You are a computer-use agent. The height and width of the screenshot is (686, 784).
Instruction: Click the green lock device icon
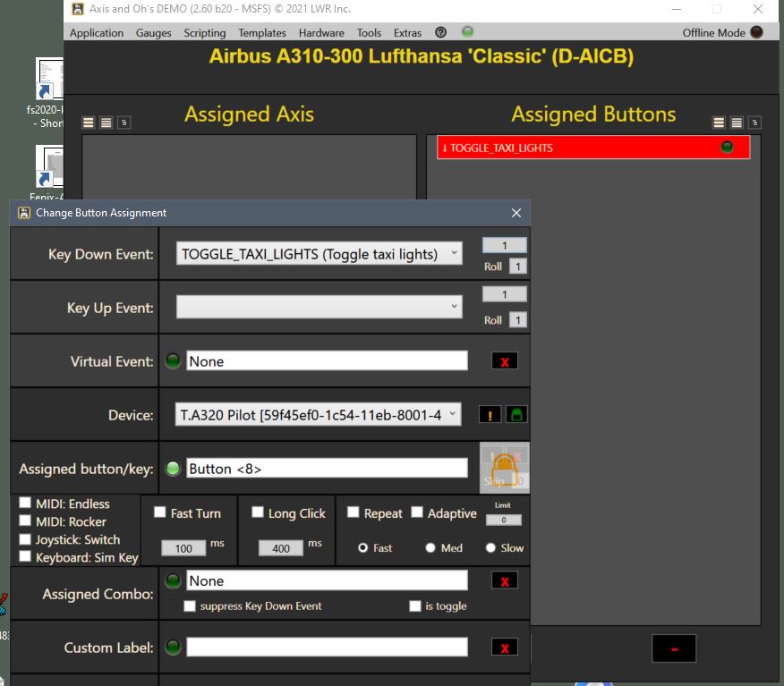pos(516,415)
